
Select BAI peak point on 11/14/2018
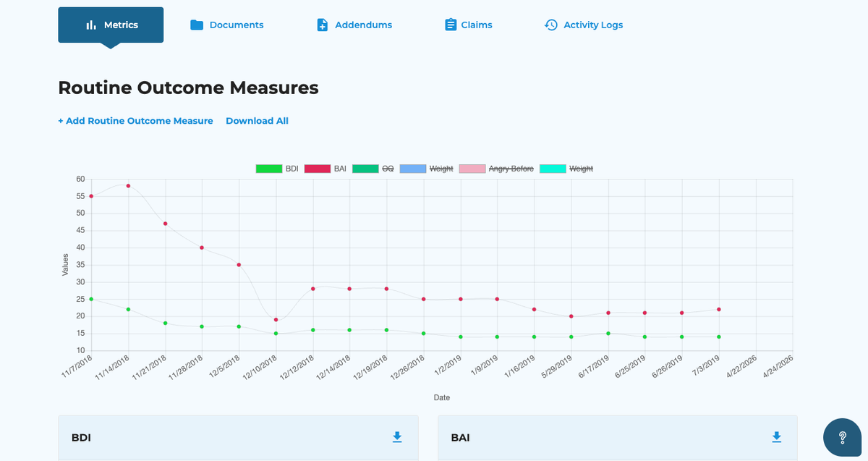pyautogui.click(x=128, y=186)
